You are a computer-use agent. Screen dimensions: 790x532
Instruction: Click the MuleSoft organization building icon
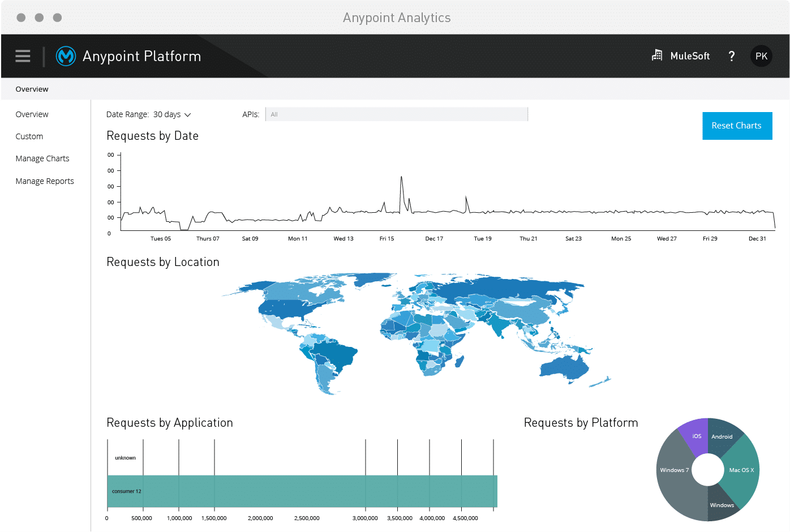click(657, 55)
